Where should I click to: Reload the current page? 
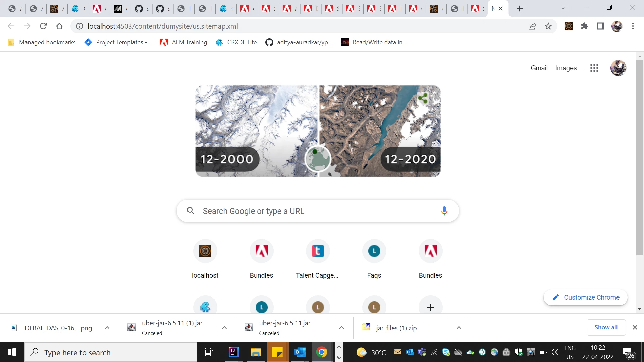43,26
